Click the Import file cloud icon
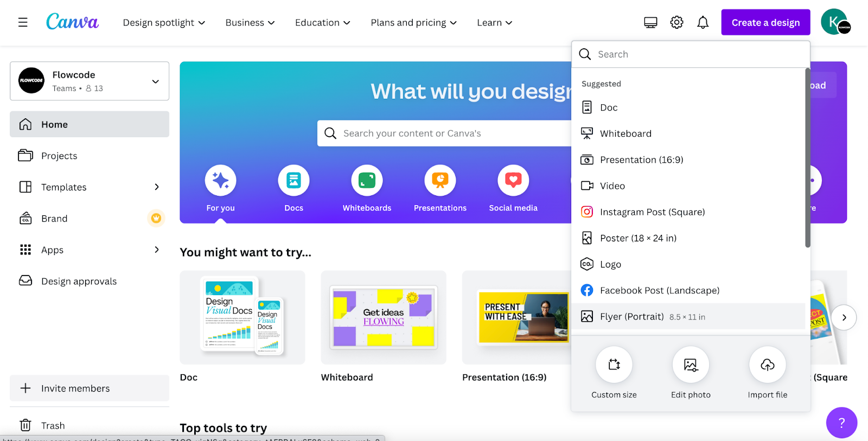 click(x=767, y=365)
